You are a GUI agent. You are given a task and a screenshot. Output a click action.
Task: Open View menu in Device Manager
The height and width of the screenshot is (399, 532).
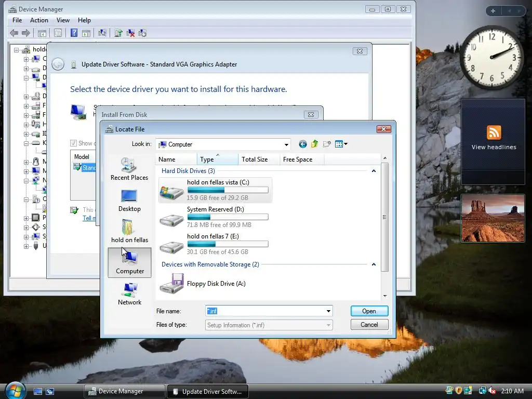63,20
